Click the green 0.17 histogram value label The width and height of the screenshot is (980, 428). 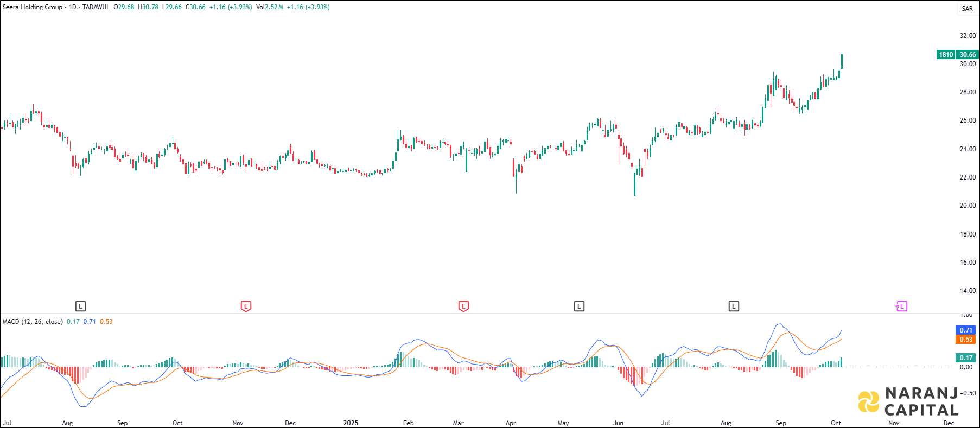coord(966,357)
